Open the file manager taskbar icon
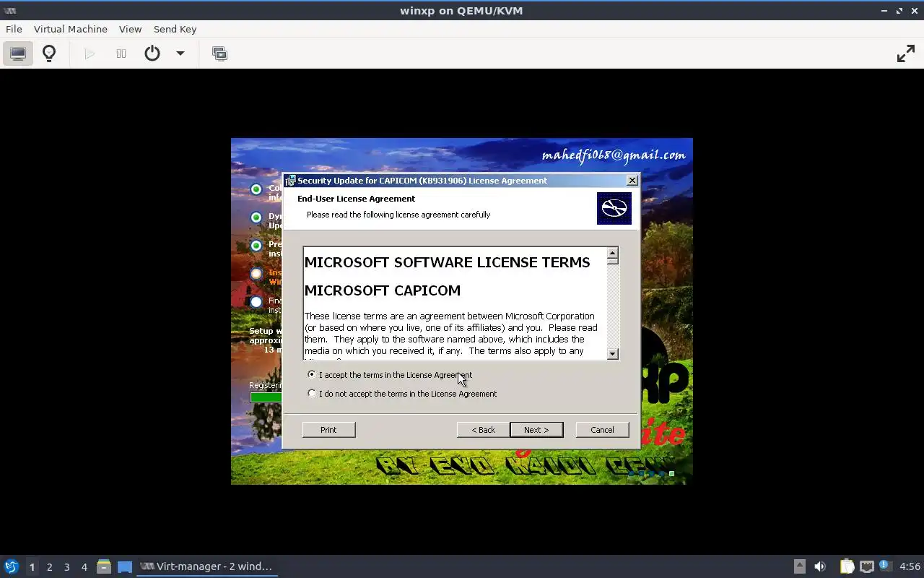924x578 pixels. point(104,566)
